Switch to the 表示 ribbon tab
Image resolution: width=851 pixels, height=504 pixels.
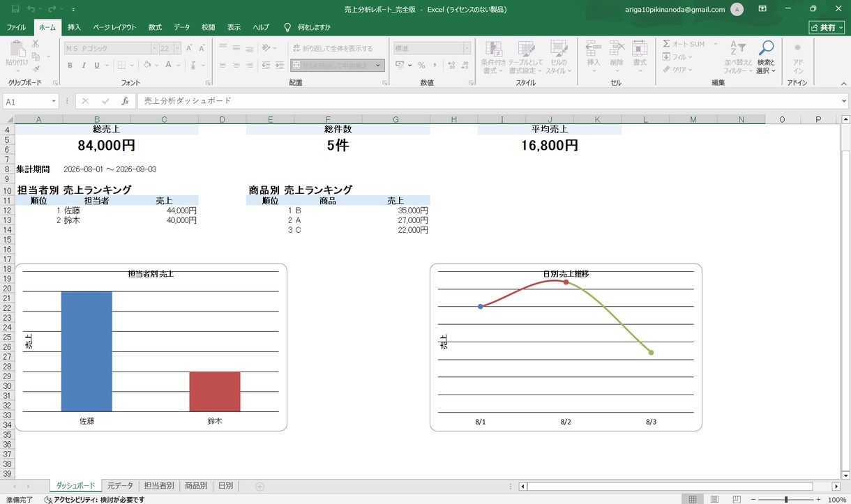coord(234,27)
